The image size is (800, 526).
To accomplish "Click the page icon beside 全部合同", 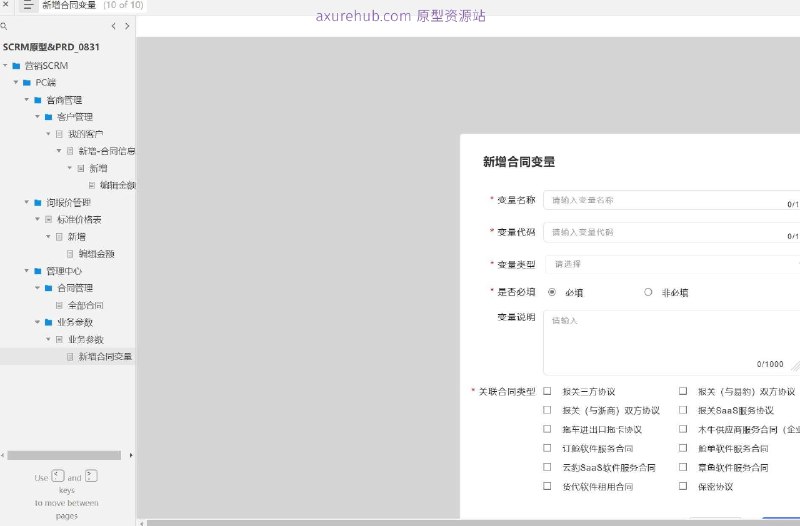I will (x=59, y=305).
